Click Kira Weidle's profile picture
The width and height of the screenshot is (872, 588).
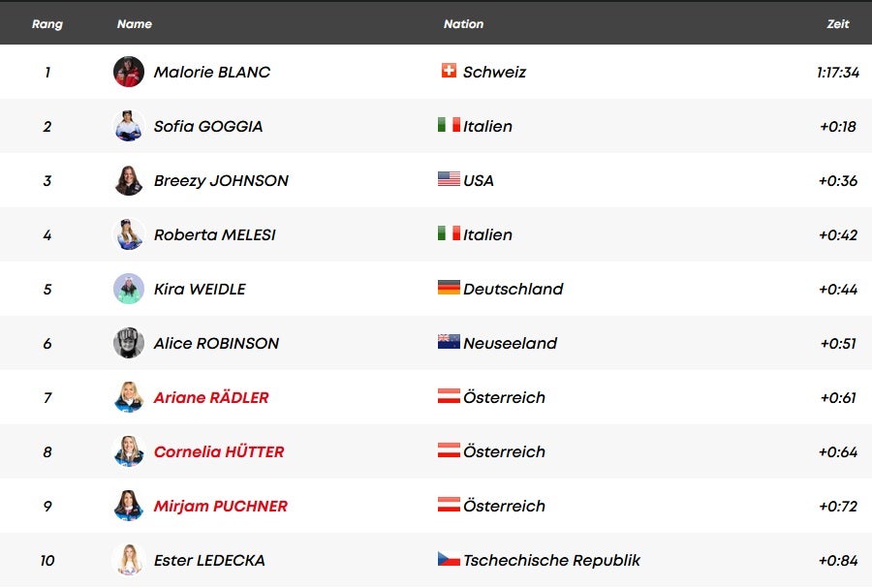(129, 289)
